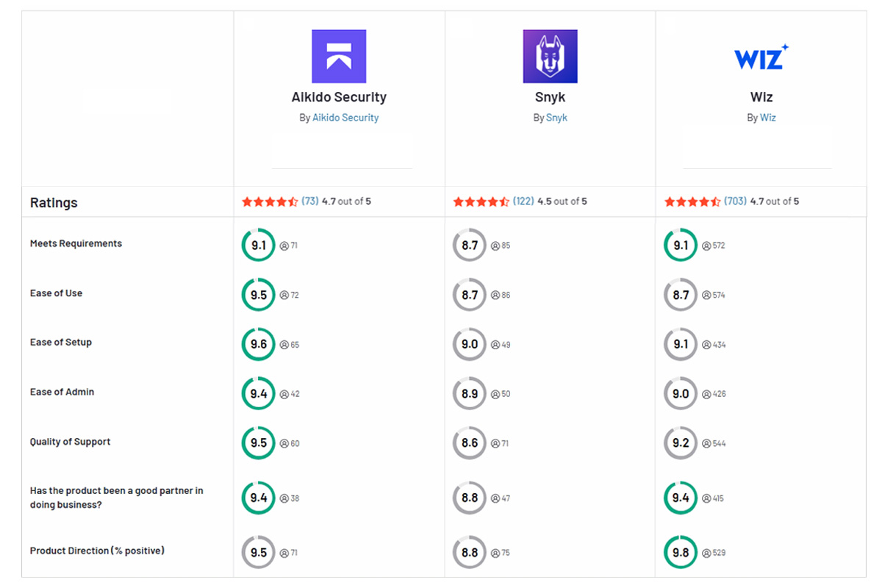Click Aikido's 9.5 Ease of Use score circle
The width and height of the screenshot is (882, 588).
click(259, 295)
